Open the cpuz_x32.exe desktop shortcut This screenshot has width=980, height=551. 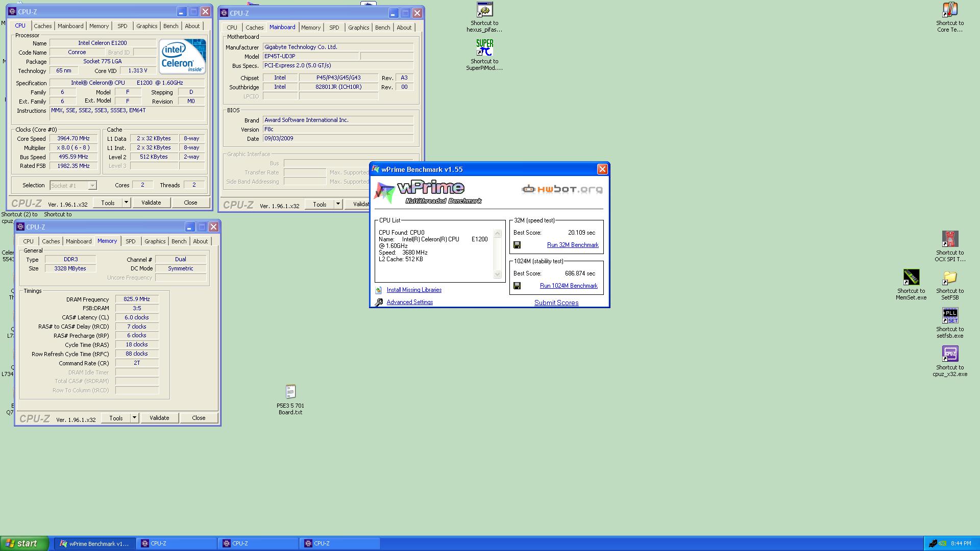(x=950, y=361)
